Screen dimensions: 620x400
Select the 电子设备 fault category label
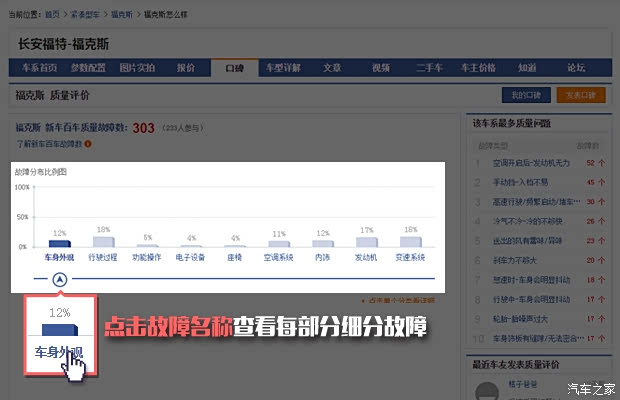point(191,257)
